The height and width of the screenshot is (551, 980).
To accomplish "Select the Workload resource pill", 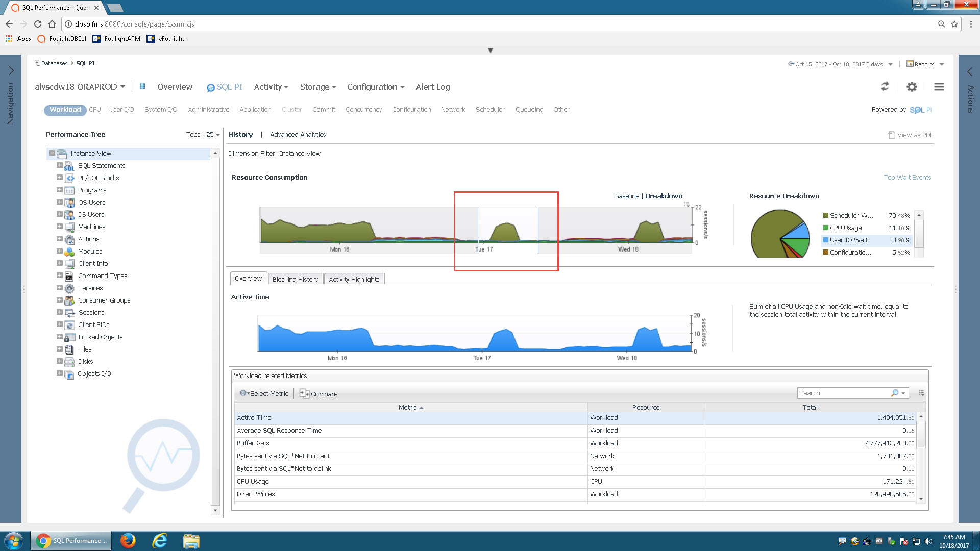I will click(x=65, y=109).
